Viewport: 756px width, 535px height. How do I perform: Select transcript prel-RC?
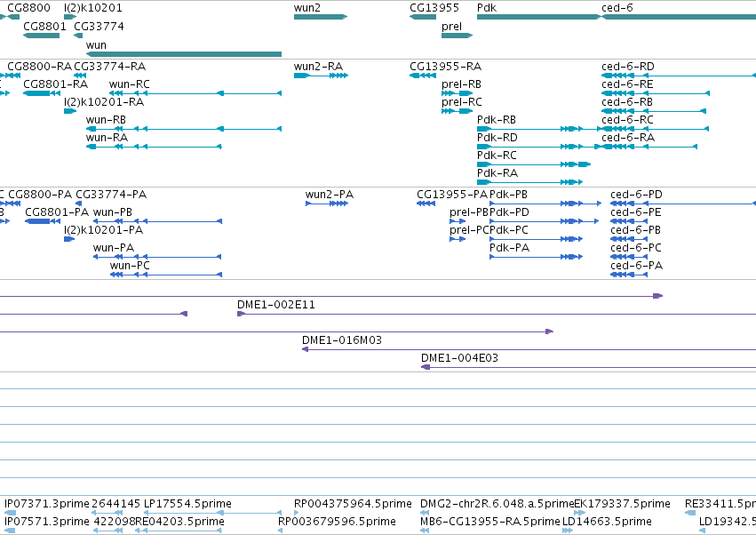pyautogui.click(x=458, y=111)
